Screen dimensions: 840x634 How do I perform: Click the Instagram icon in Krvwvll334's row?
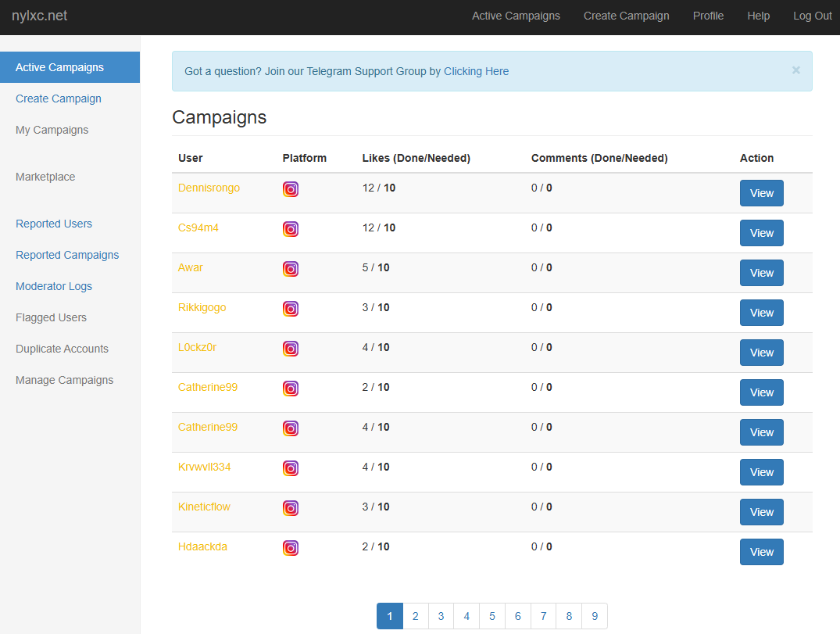(291, 467)
